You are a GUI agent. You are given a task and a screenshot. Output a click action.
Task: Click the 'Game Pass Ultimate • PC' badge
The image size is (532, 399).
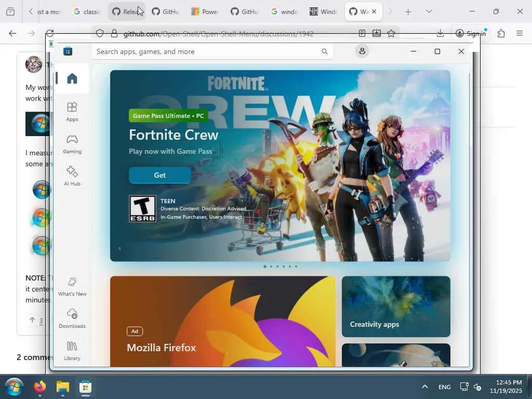pos(168,116)
